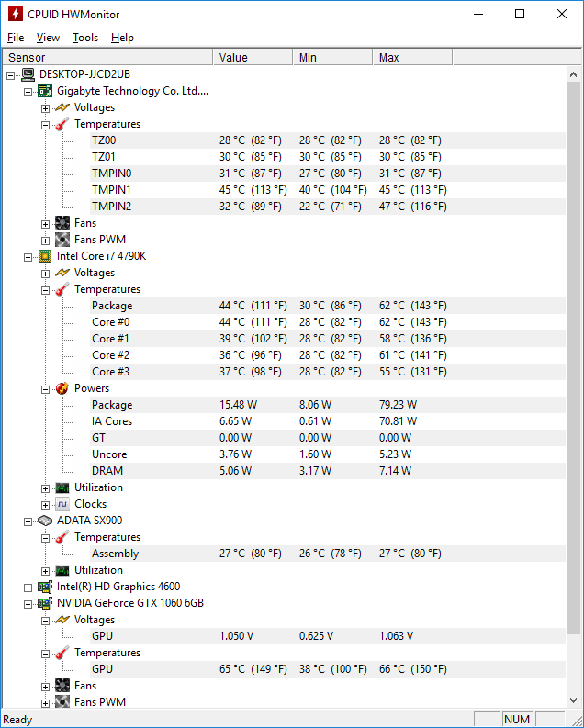
Task: Open the File menu
Action: click(16, 38)
